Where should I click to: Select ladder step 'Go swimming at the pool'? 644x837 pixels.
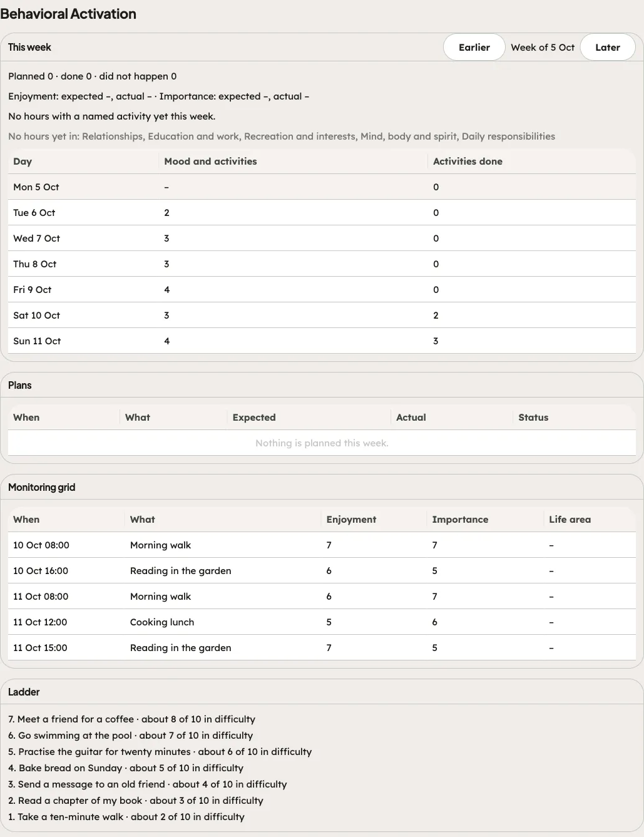point(130,736)
